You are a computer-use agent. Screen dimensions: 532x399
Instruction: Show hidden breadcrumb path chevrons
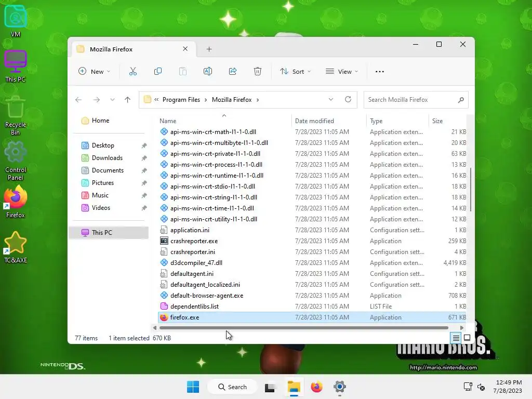pyautogui.click(x=156, y=100)
